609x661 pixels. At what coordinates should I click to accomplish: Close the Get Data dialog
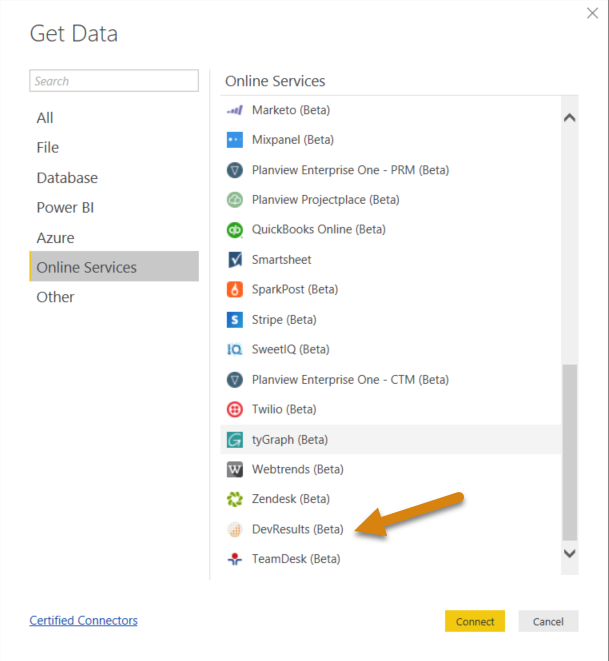pos(593,13)
